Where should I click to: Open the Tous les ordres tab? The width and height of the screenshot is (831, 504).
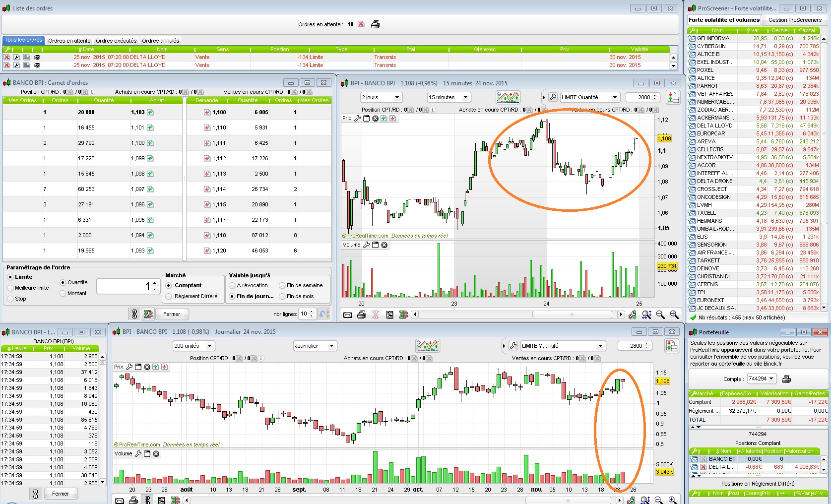click(x=23, y=40)
